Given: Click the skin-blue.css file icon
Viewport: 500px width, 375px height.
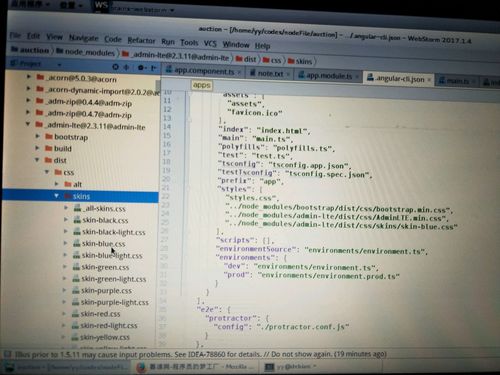Looking at the screenshot, I should [x=77, y=243].
